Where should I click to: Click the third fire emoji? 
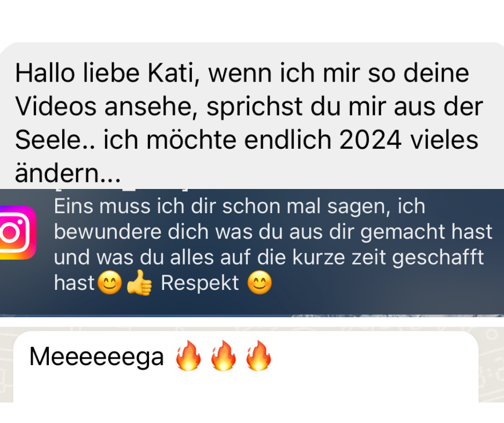tap(258, 356)
